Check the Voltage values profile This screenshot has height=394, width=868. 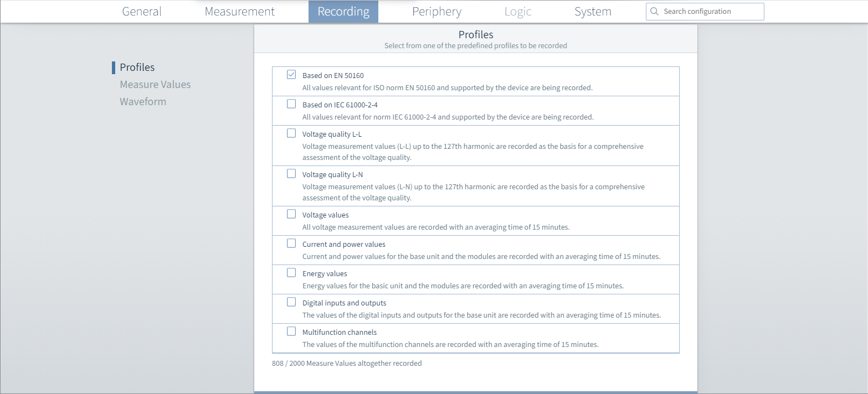coord(291,214)
